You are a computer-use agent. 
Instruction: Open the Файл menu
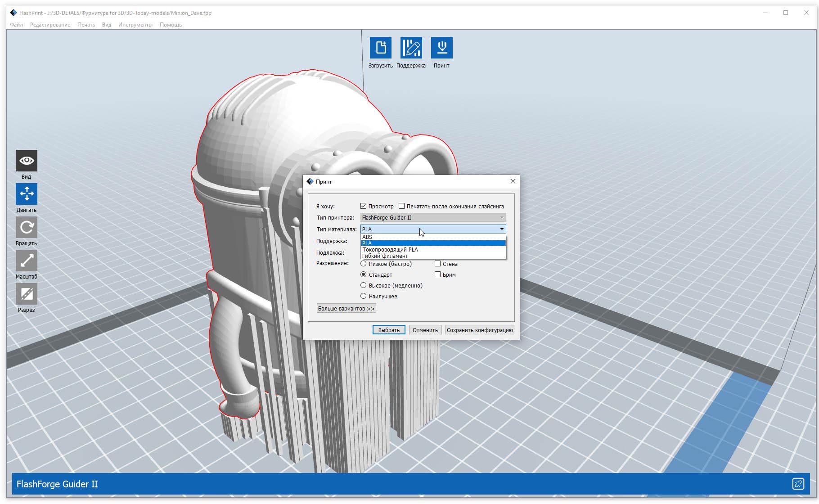[17, 25]
